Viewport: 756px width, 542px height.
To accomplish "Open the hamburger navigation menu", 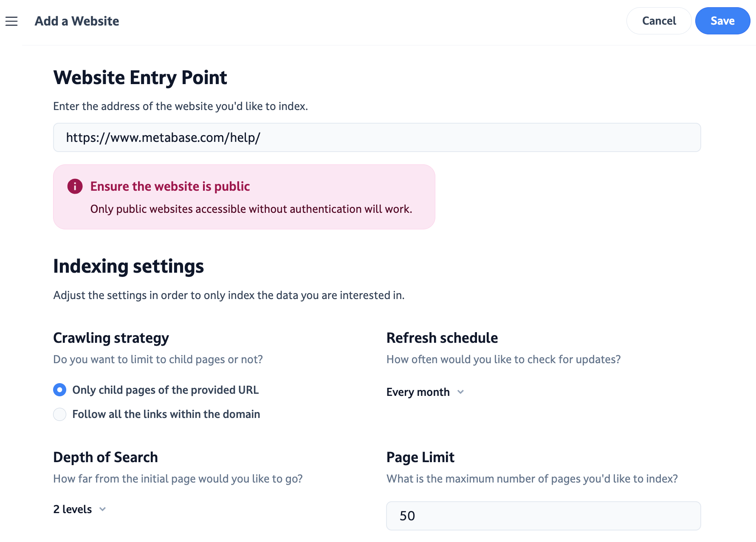I will click(11, 21).
